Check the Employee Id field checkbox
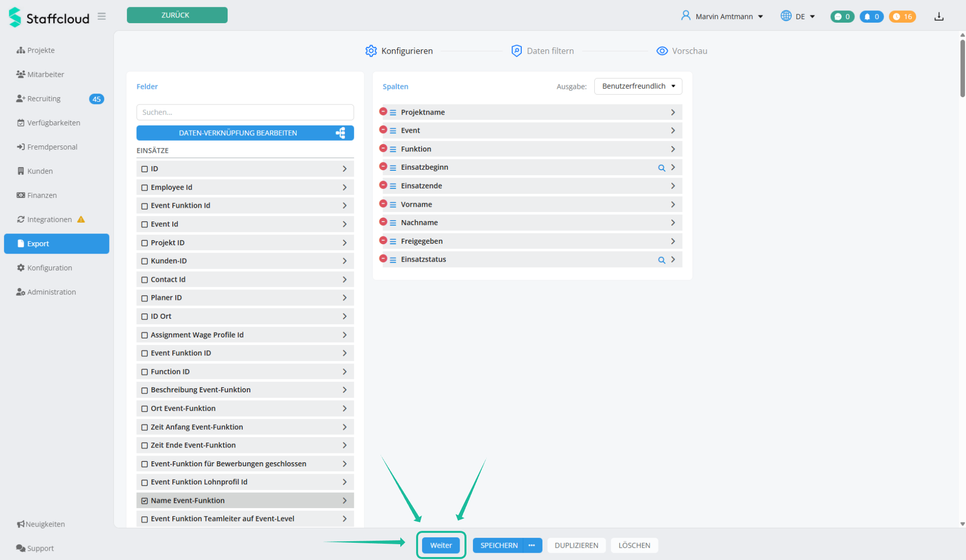The image size is (966, 560). point(145,187)
